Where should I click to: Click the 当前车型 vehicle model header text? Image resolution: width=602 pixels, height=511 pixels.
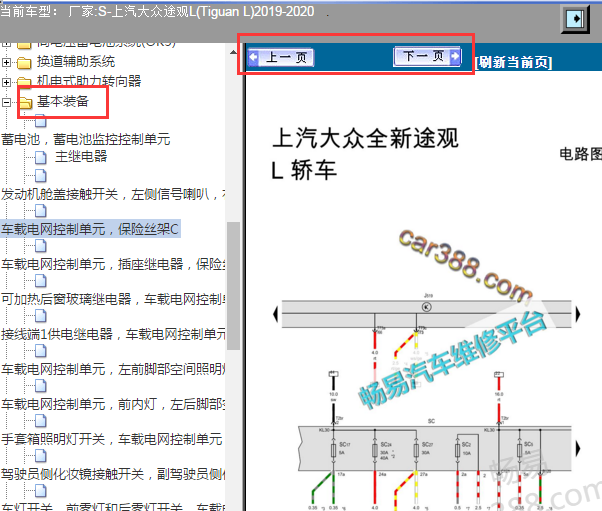point(157,12)
